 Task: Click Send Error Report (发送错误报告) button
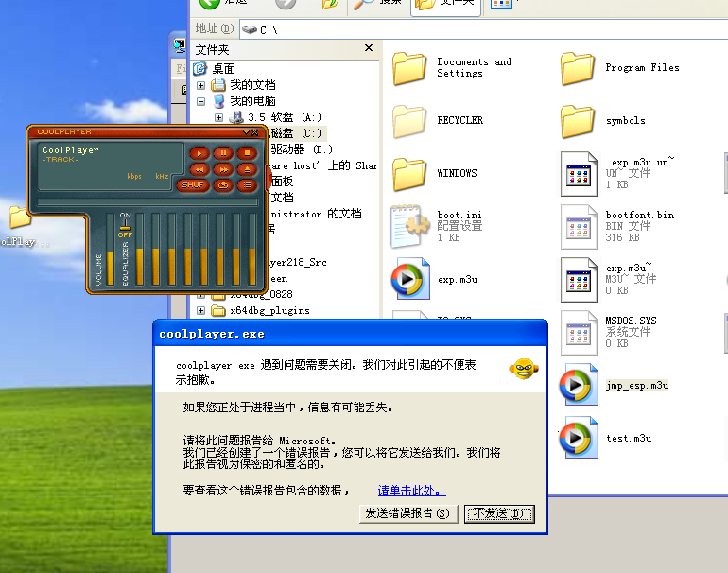point(408,514)
